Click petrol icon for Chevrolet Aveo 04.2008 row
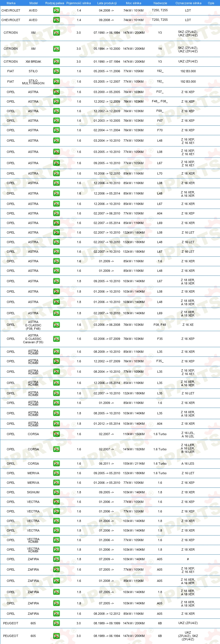220x644 pixels. [56, 10]
